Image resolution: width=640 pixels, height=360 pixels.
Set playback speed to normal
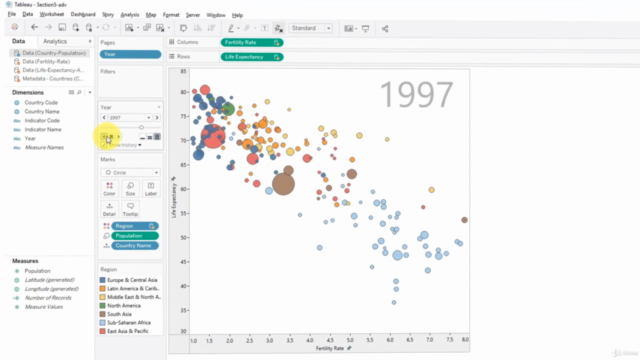point(150,137)
